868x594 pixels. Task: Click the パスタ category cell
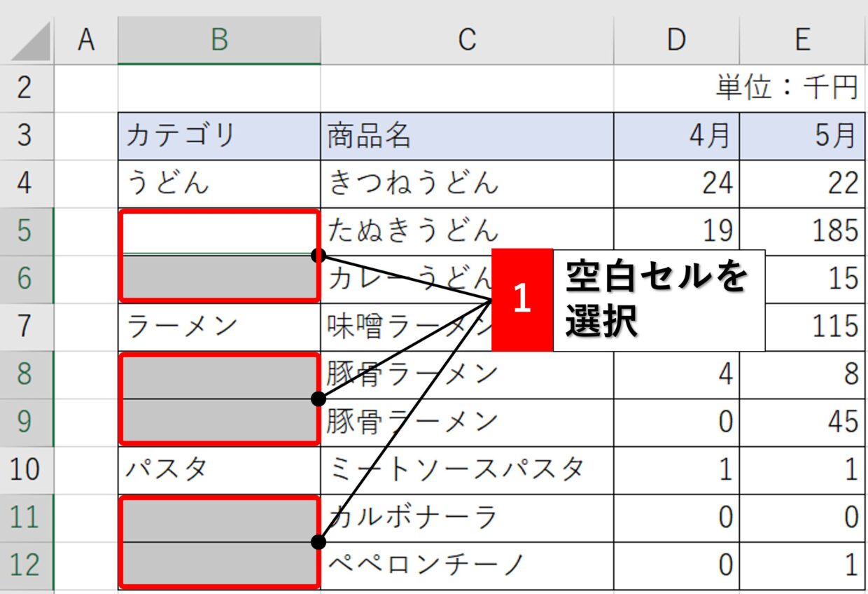tap(219, 469)
